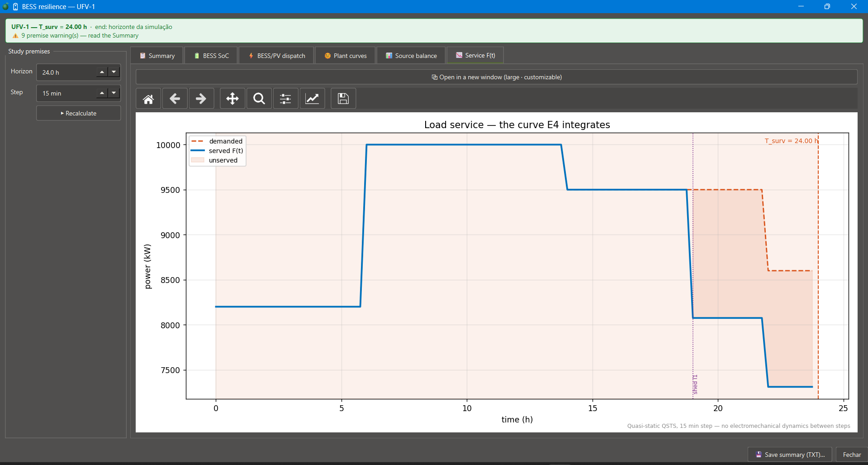Reset plot view with Home icon
The height and width of the screenshot is (465, 868).
coord(148,99)
